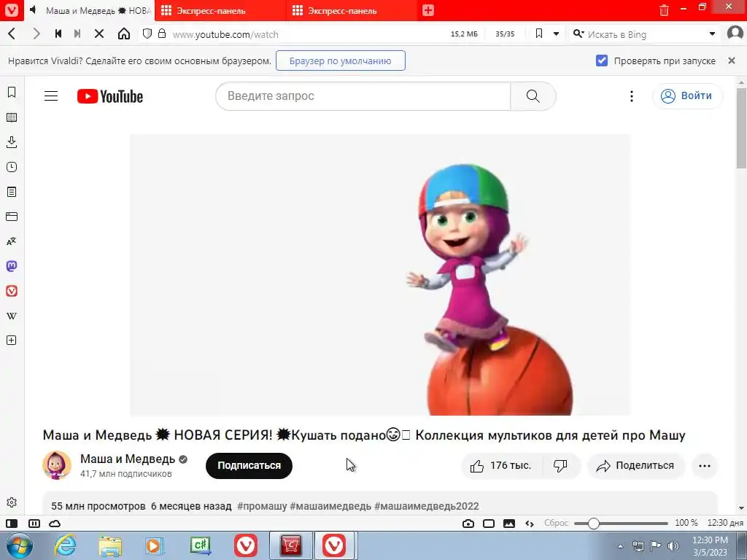Open Mastodon web panel

point(12,266)
